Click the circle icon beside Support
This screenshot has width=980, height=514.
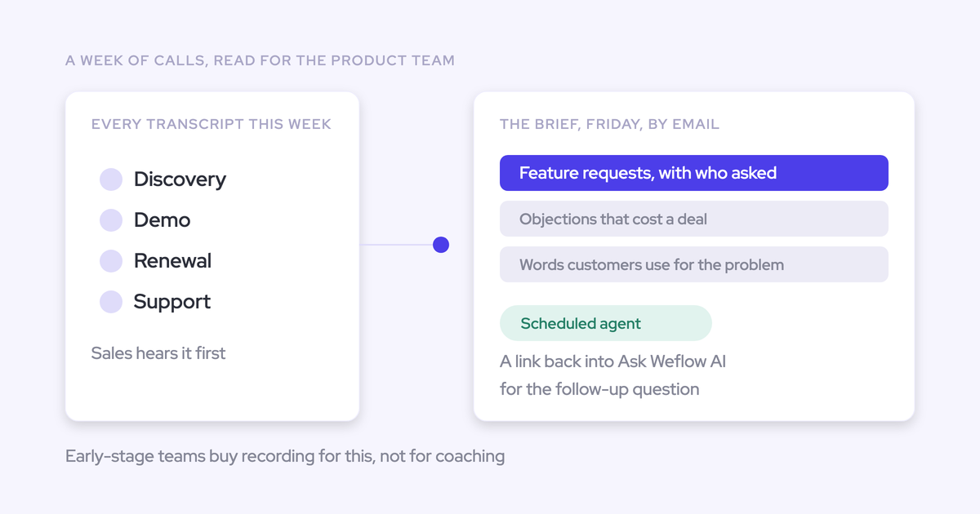click(111, 302)
